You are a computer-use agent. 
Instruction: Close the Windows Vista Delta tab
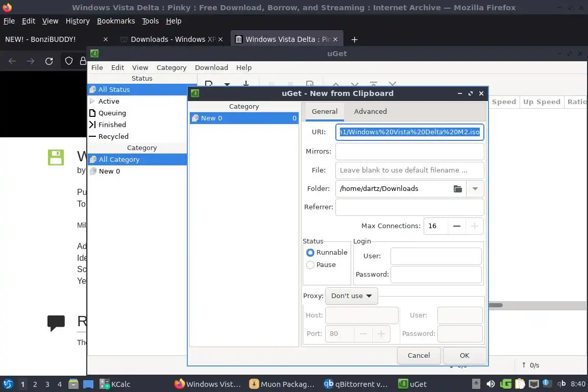pos(335,39)
